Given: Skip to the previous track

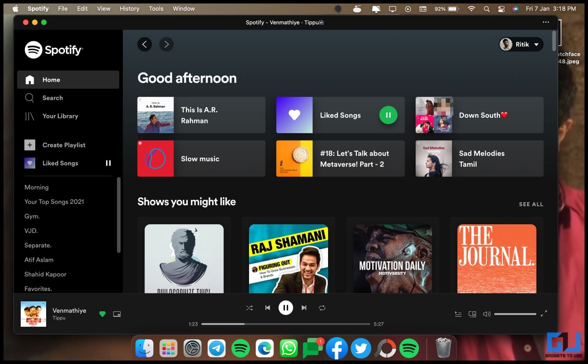Looking at the screenshot, I should click(267, 308).
